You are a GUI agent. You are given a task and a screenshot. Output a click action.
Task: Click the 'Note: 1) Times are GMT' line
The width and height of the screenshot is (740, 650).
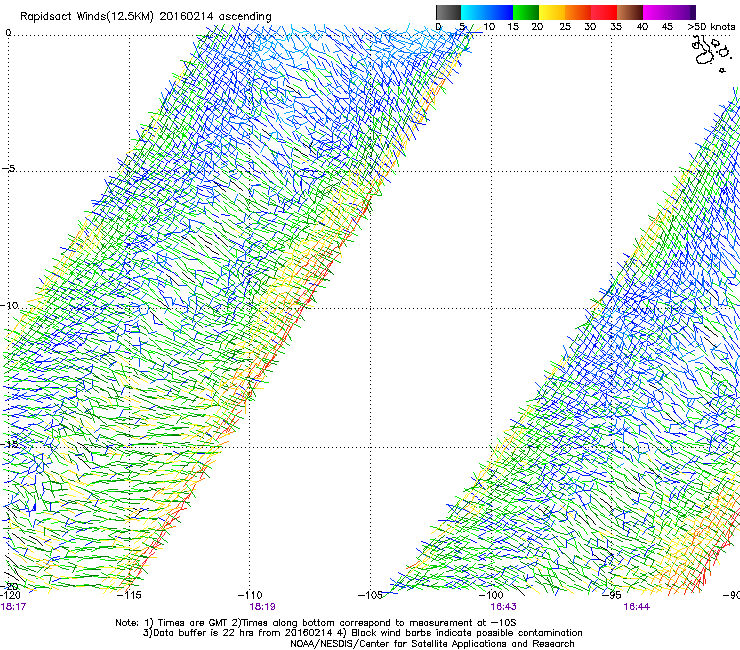pyautogui.click(x=316, y=623)
